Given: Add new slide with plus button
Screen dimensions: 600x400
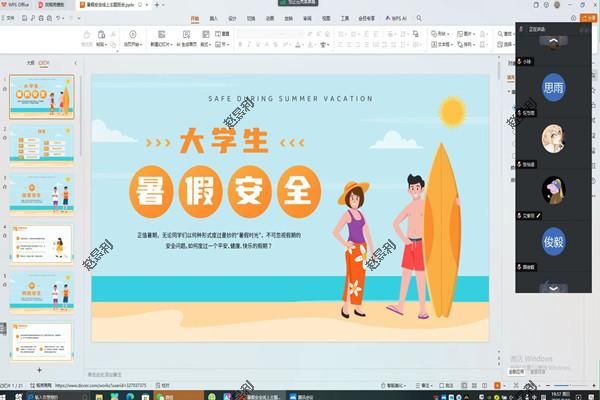Looking at the screenshot, I should click(40, 369).
